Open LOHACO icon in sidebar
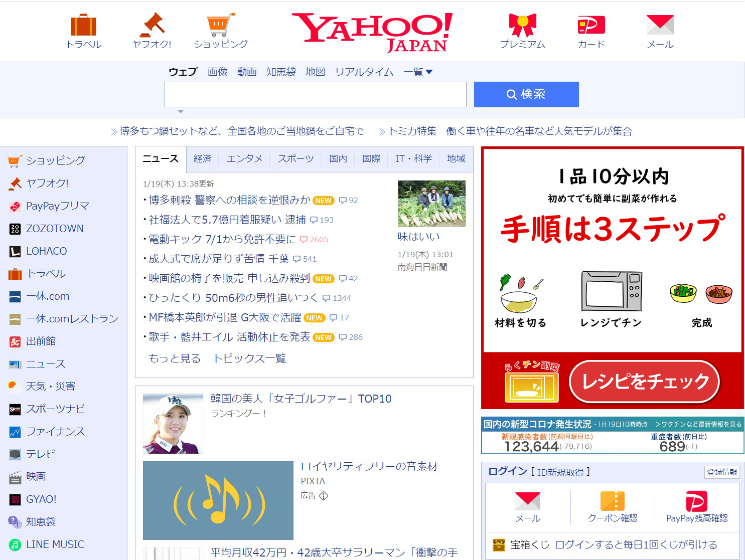The height and width of the screenshot is (560, 745). (x=15, y=251)
